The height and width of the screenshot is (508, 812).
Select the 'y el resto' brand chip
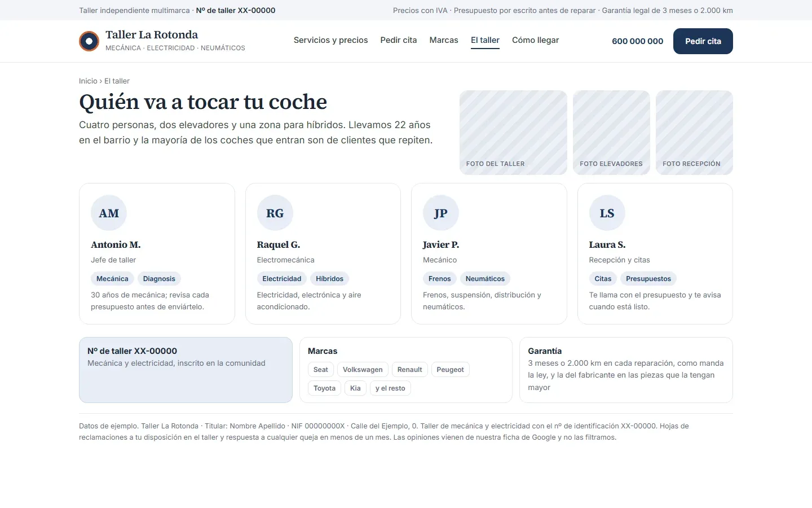tap(390, 388)
